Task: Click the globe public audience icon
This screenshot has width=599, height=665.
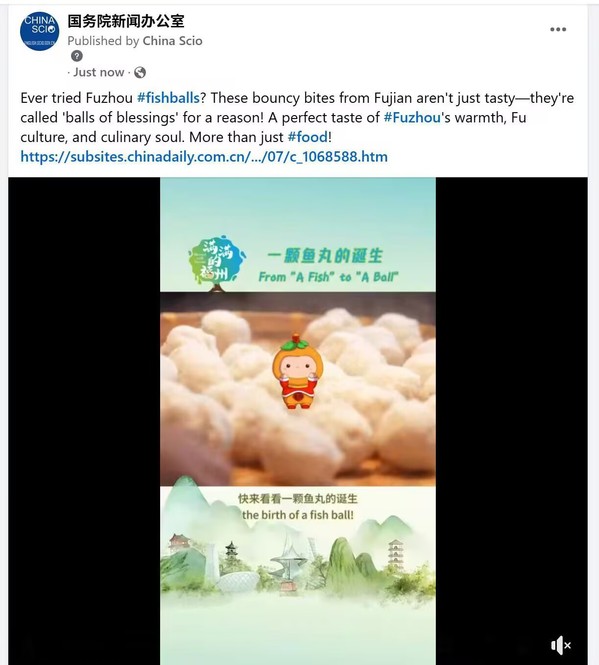Action: (x=140, y=73)
